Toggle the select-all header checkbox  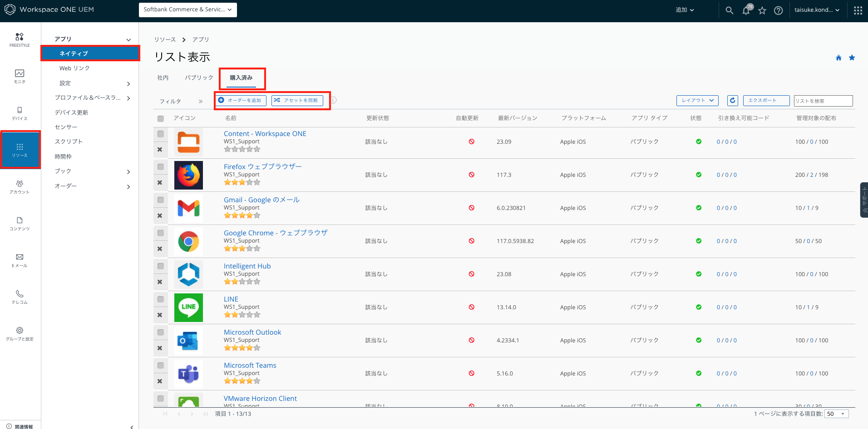coord(161,119)
